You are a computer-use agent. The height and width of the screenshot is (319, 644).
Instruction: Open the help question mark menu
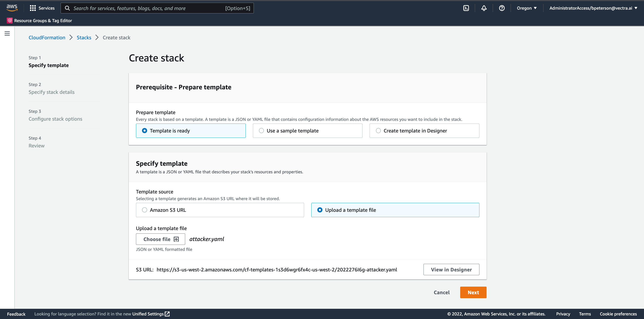click(502, 8)
